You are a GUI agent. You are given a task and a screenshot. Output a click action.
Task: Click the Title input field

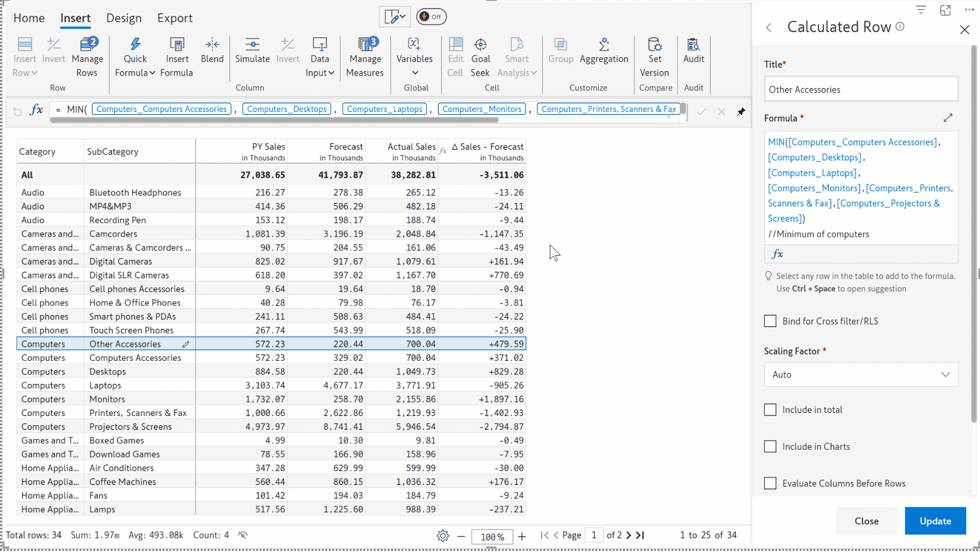[x=861, y=89]
